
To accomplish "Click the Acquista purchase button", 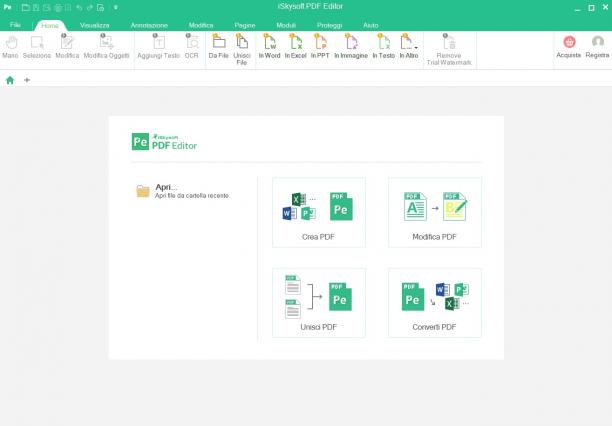I will click(569, 47).
